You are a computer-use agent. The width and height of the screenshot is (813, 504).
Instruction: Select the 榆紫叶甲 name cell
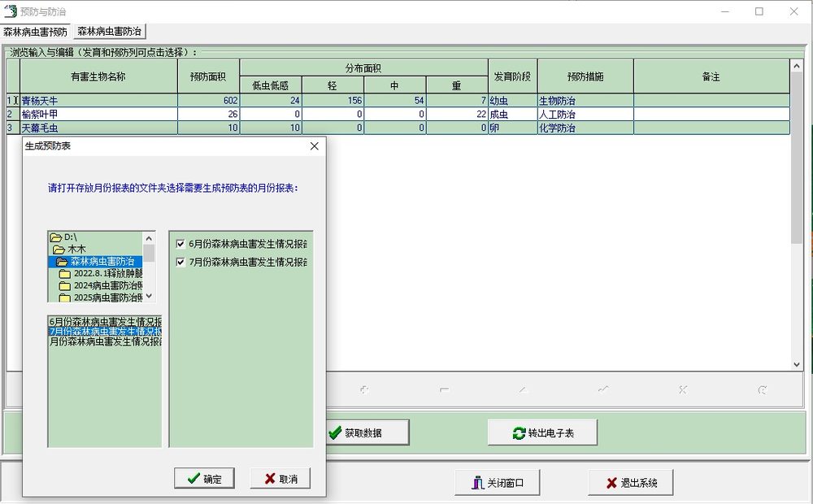coord(98,114)
